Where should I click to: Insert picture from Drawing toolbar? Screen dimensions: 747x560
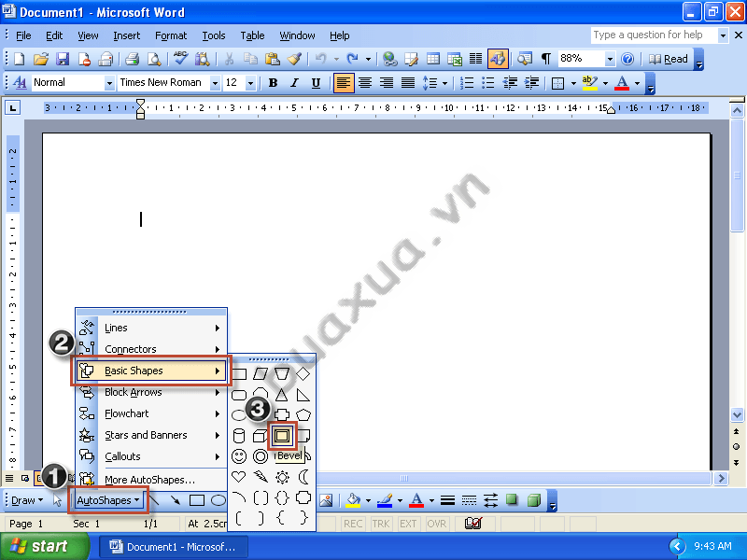(x=326, y=500)
